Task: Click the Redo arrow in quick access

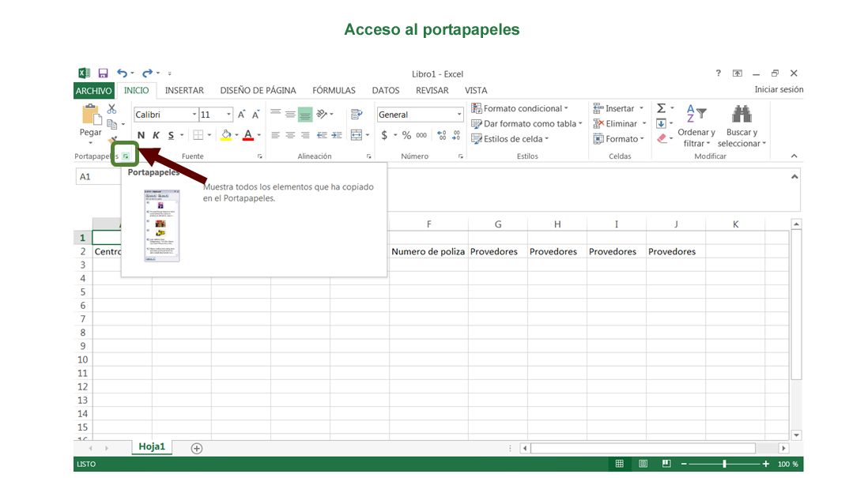Action: click(x=147, y=73)
